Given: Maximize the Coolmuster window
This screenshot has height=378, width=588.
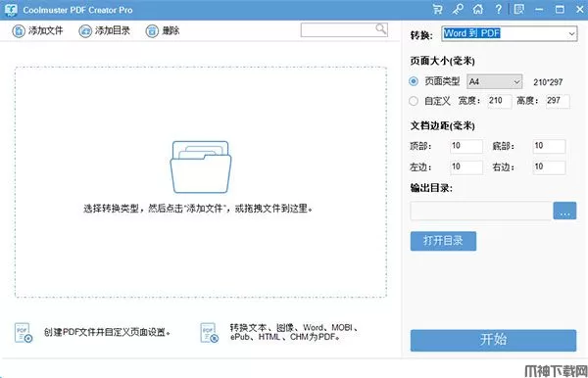Looking at the screenshot, I should (560, 10).
